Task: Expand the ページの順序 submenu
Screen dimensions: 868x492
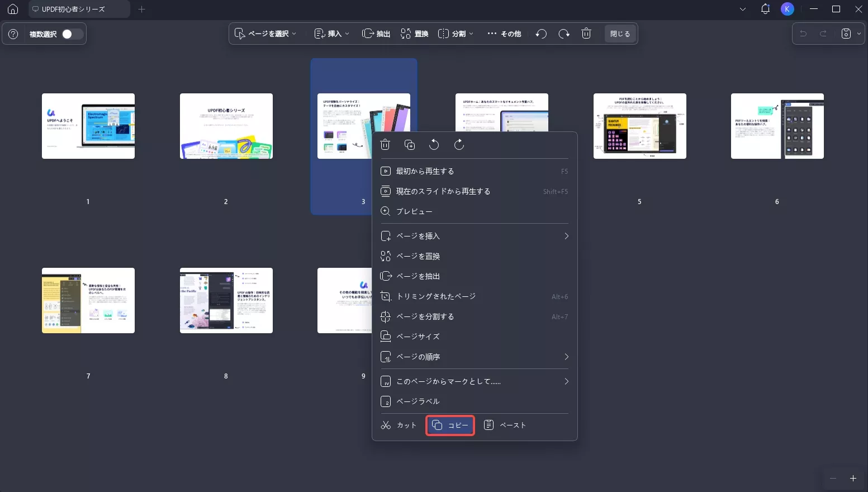Action: 475,357
